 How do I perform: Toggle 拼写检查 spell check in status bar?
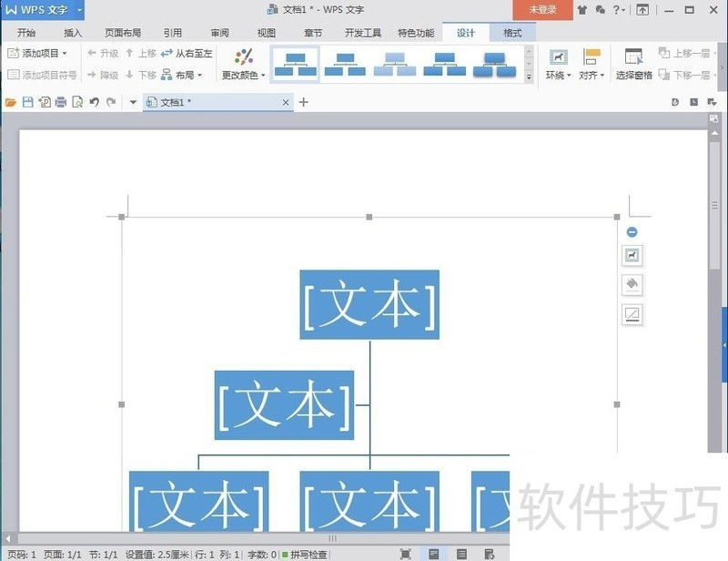[x=303, y=554]
